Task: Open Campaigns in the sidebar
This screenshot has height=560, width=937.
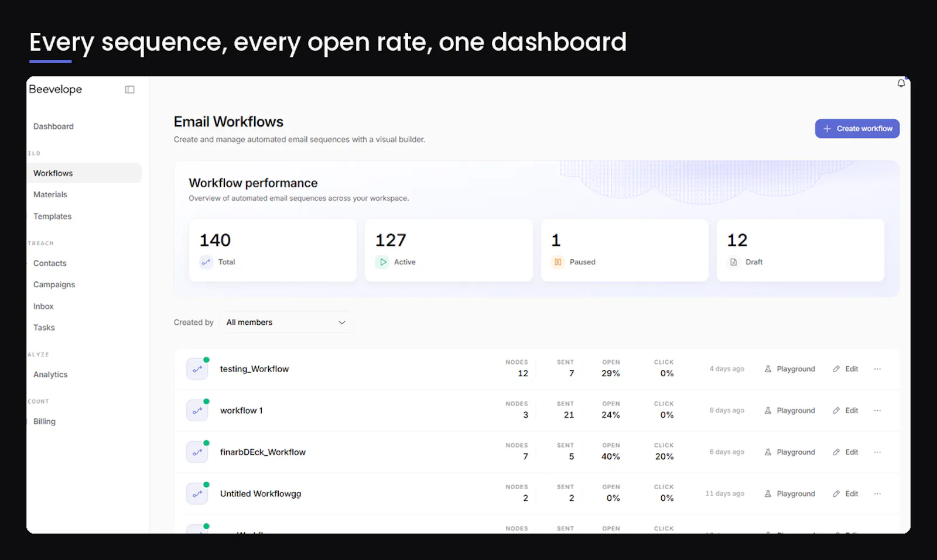Action: coord(54,284)
